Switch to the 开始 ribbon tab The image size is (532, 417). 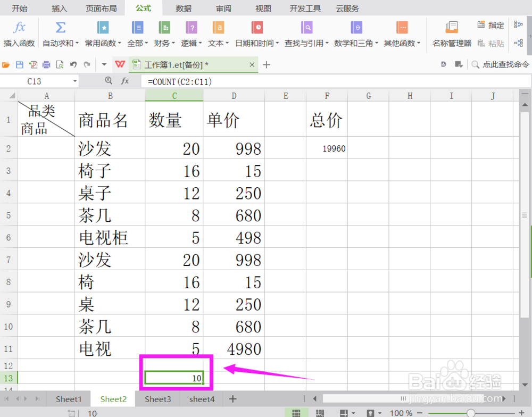click(19, 8)
